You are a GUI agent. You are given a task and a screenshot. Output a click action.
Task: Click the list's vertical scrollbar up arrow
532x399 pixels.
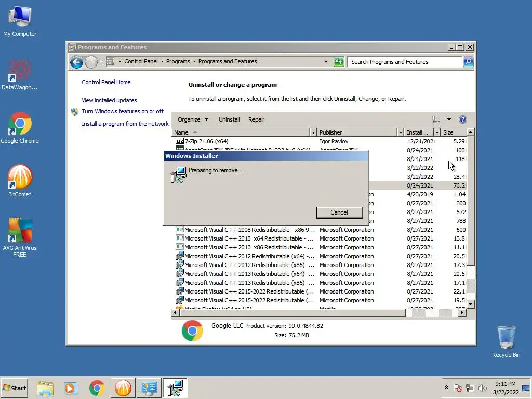pos(470,132)
